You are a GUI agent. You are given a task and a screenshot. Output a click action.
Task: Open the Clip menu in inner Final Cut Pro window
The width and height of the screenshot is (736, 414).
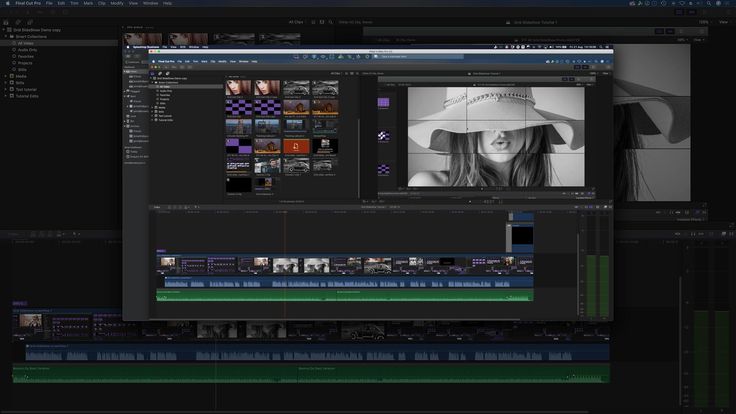pyautogui.click(x=213, y=61)
